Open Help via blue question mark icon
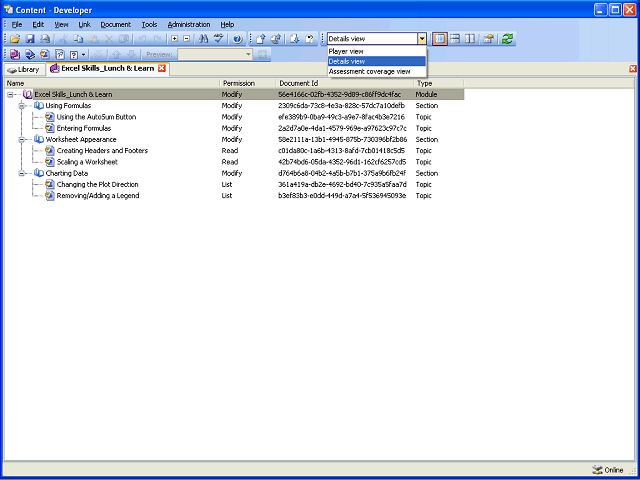This screenshot has height=480, width=640. (x=238, y=39)
